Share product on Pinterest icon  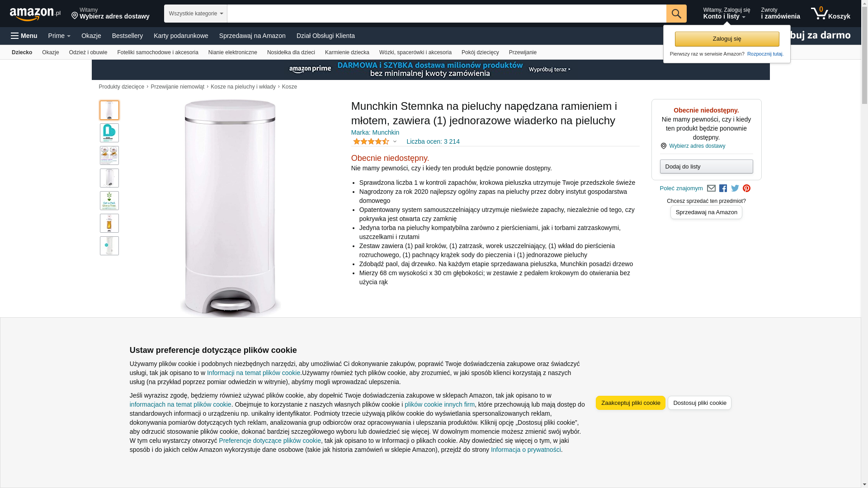pos(746,188)
